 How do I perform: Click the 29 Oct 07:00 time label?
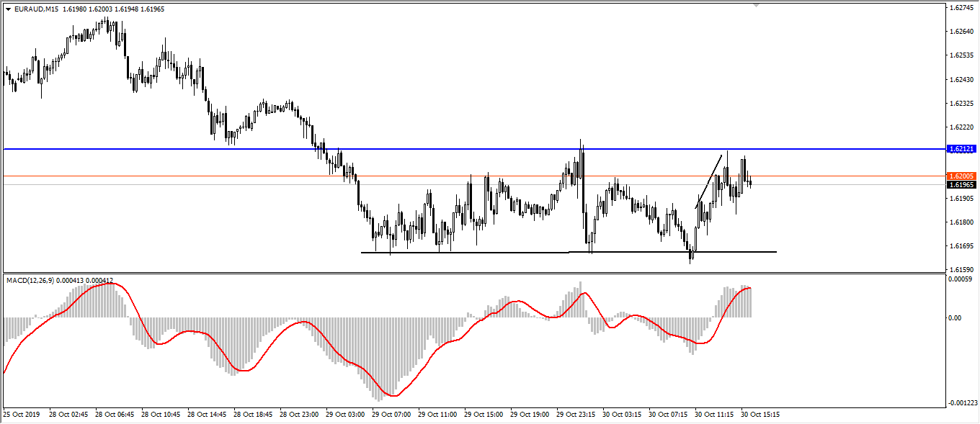tap(392, 415)
